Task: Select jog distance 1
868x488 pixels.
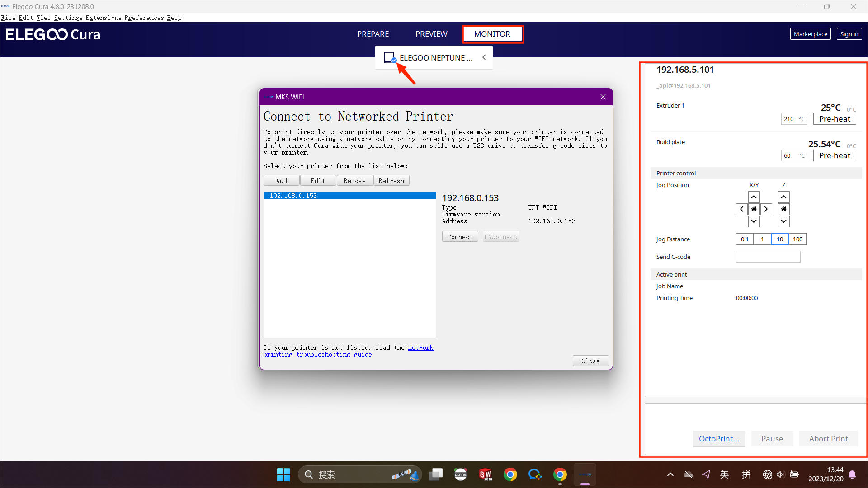Action: coord(762,239)
